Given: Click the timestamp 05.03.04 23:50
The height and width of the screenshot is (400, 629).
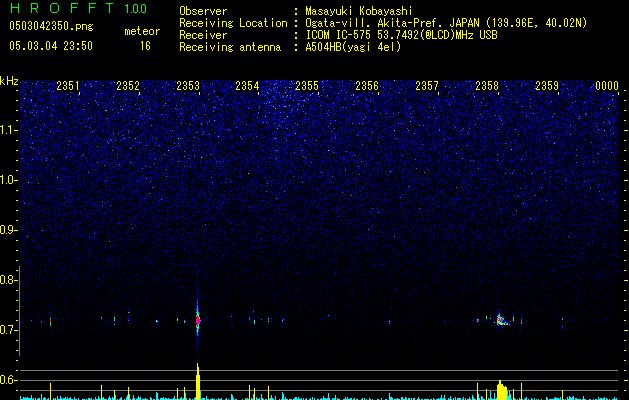Looking at the screenshot, I should (x=51, y=46).
